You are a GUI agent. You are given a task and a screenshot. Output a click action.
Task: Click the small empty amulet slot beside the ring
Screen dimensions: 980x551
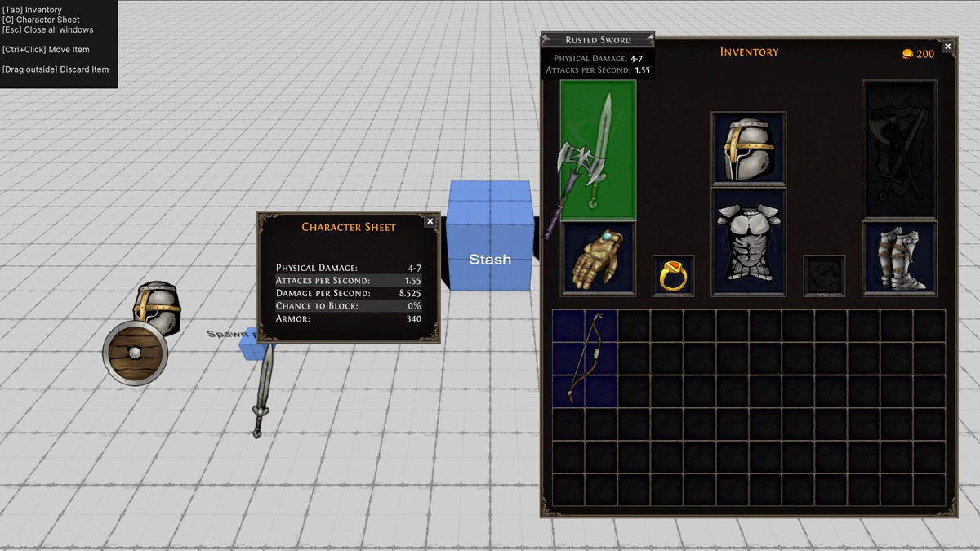tap(823, 278)
